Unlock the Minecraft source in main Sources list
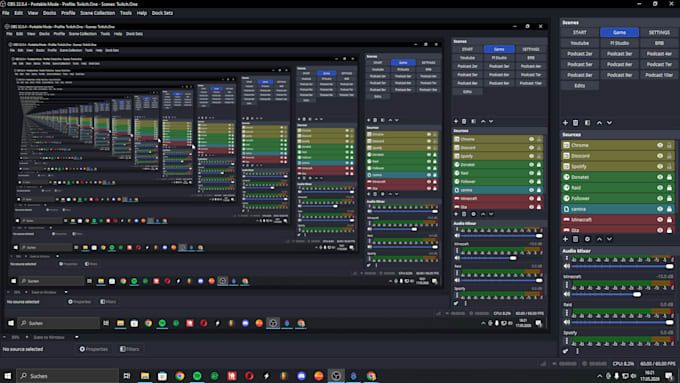Viewport: 680px width, 383px height. coord(669,219)
